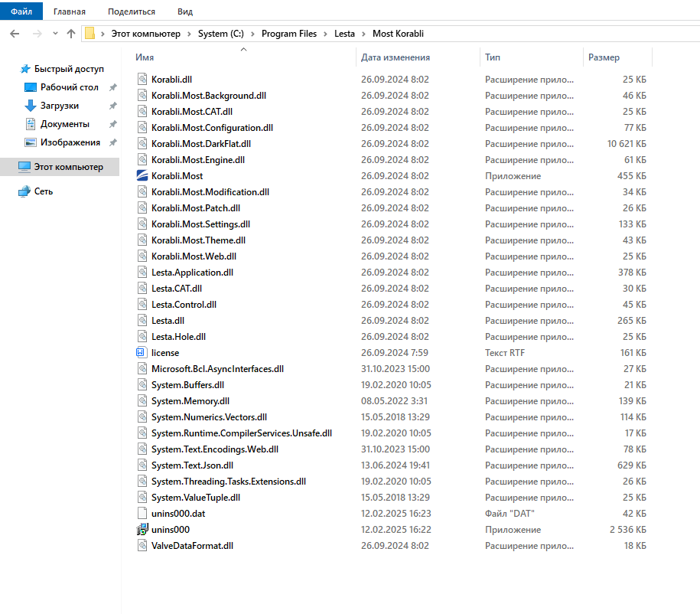Screen dimensions: 700x614
Task: Click pin icon next to Документы
Action: pyautogui.click(x=113, y=124)
